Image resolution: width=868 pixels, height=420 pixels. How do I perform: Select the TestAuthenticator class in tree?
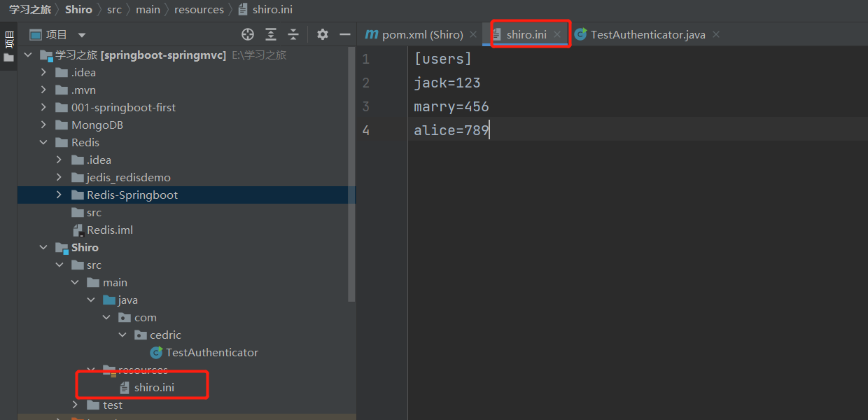coord(212,353)
